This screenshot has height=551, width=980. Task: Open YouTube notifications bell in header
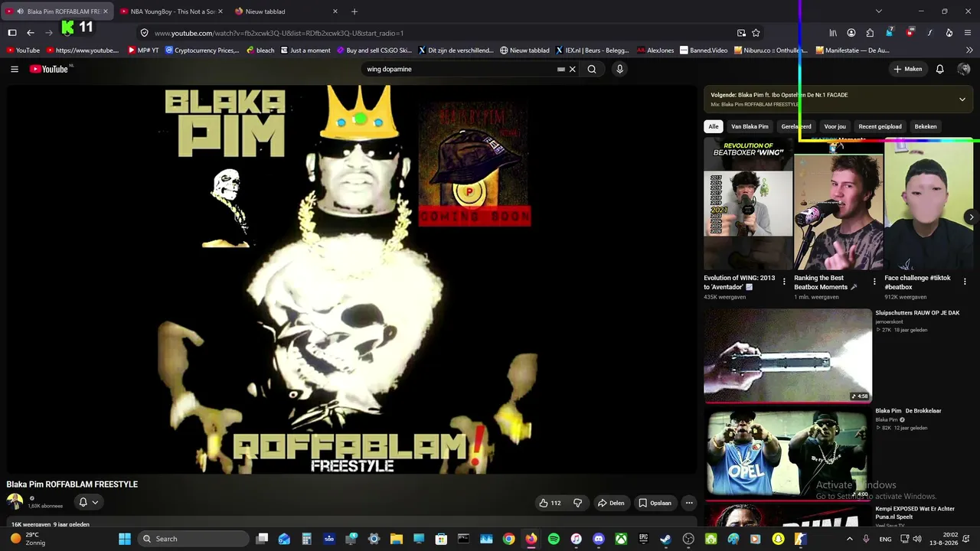click(x=940, y=69)
